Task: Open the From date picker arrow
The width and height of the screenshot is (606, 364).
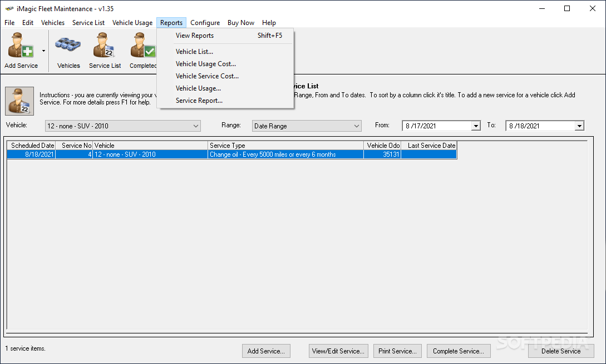Action: point(476,126)
